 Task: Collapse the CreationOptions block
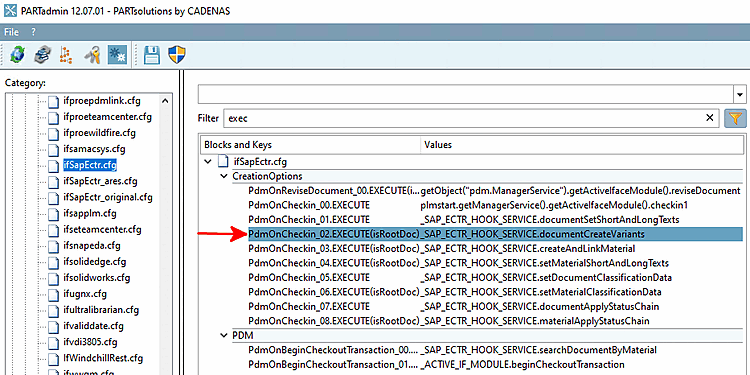(224, 176)
